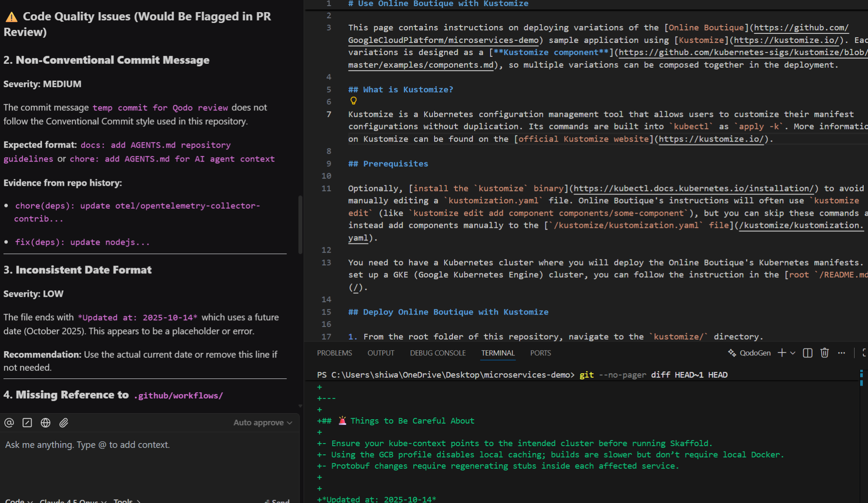Image resolution: width=868 pixels, height=503 pixels.
Task: Create a new terminal with plus icon
Action: (782, 353)
